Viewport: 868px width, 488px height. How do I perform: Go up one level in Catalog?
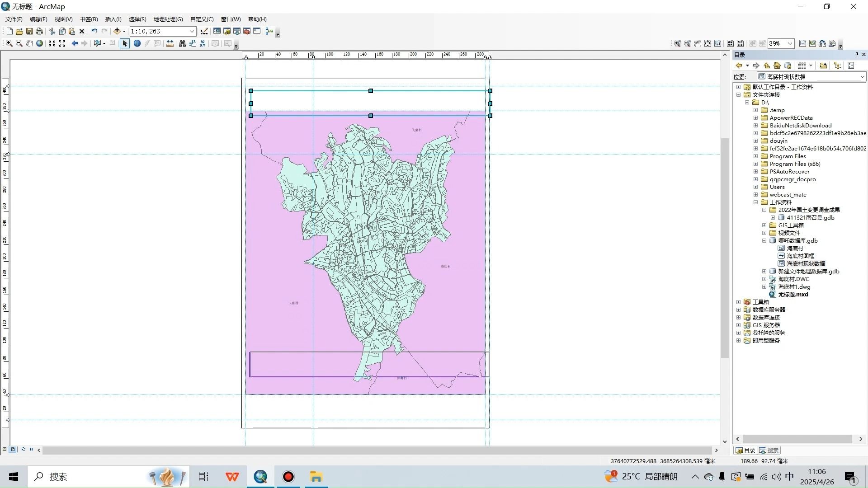coord(767,66)
